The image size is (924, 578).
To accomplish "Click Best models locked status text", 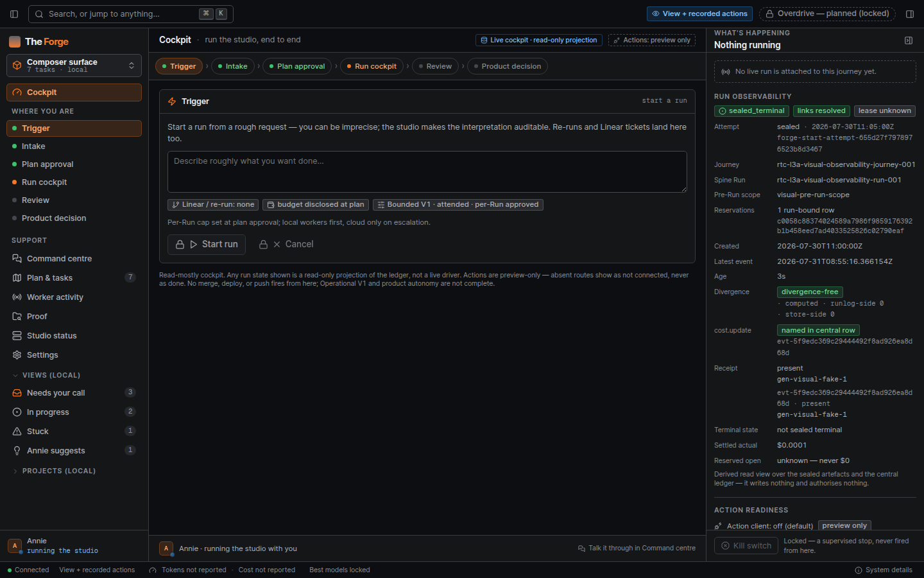I will pos(339,570).
